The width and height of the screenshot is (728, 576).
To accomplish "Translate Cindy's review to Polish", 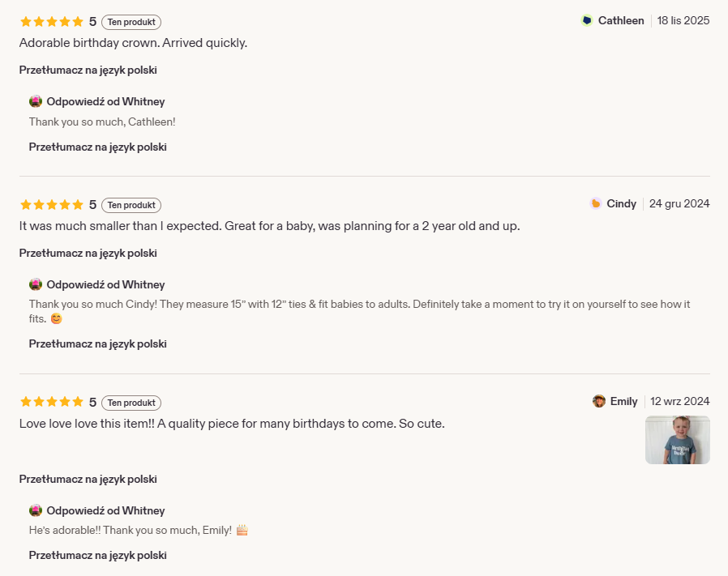I will click(88, 254).
